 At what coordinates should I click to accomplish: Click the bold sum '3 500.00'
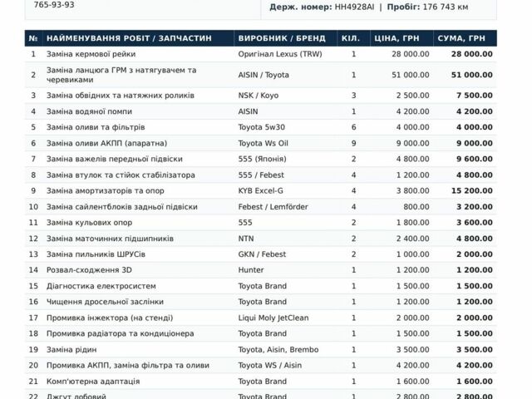tap(475, 349)
